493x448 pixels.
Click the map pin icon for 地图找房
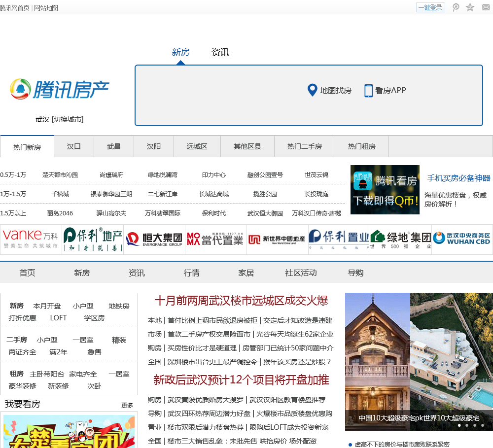312,90
